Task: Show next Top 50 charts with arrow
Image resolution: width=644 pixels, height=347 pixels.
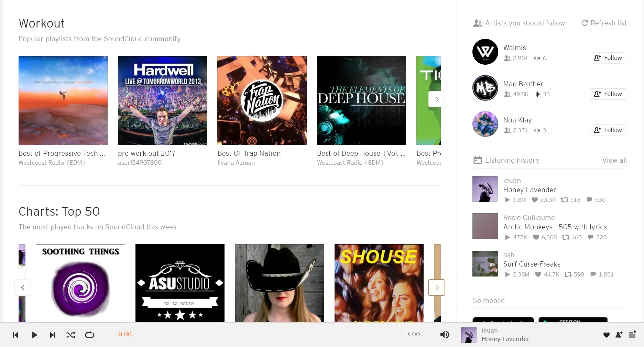Action: (437, 288)
